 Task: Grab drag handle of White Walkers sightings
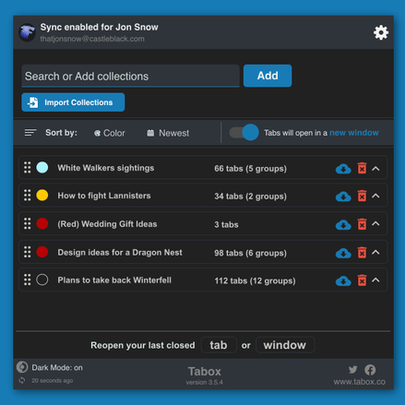coord(27,167)
